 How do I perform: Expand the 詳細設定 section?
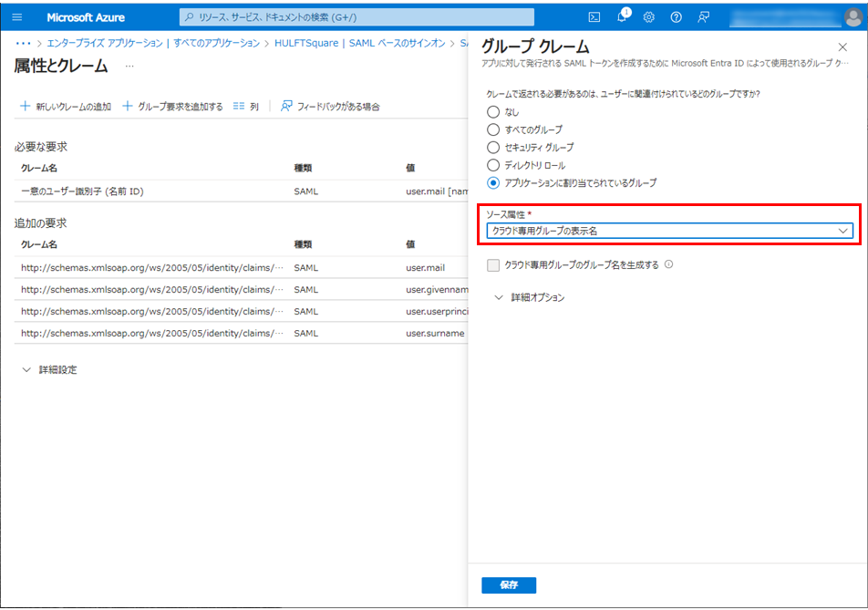pos(50,370)
